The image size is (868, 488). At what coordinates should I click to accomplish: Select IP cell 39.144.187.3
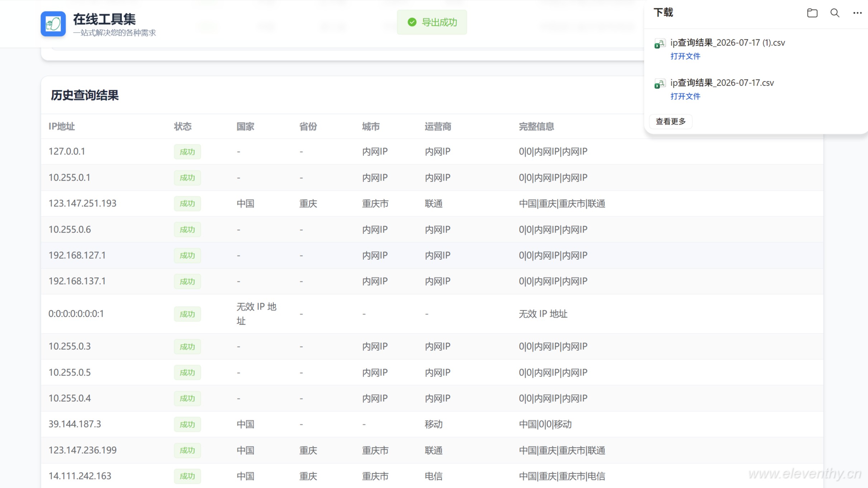[75, 424]
